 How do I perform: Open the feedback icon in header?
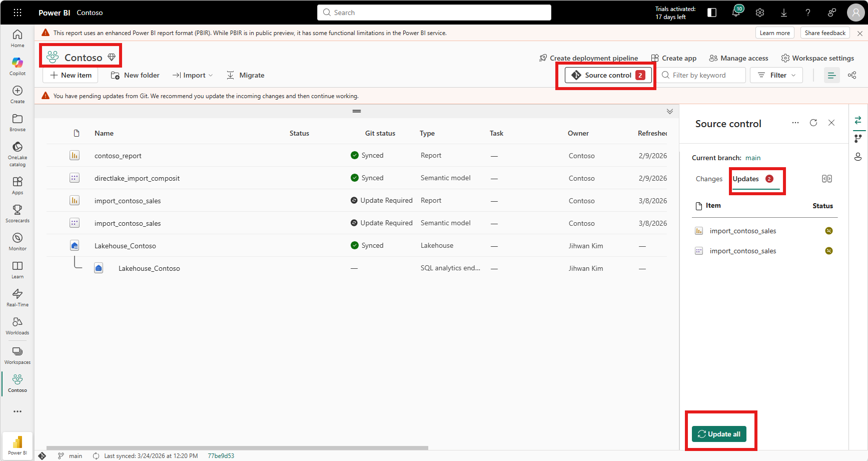832,13
